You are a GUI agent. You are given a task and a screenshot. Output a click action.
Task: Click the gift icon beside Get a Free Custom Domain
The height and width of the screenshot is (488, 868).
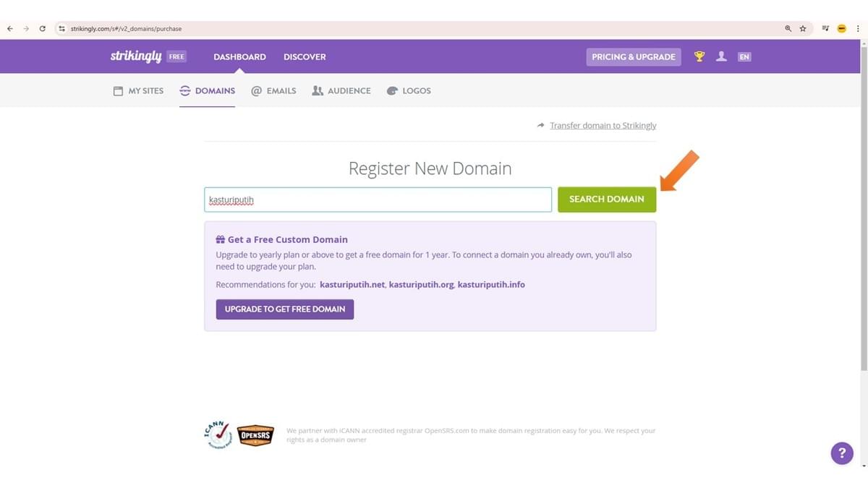click(221, 239)
